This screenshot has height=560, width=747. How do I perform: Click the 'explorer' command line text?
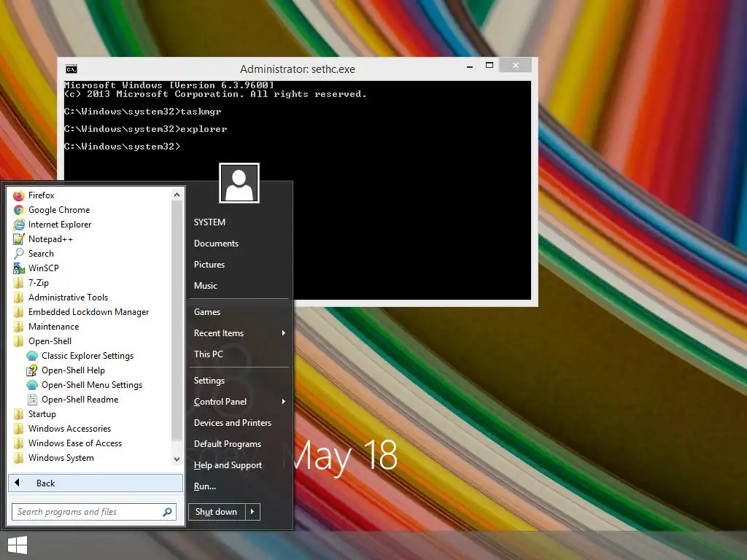(204, 129)
